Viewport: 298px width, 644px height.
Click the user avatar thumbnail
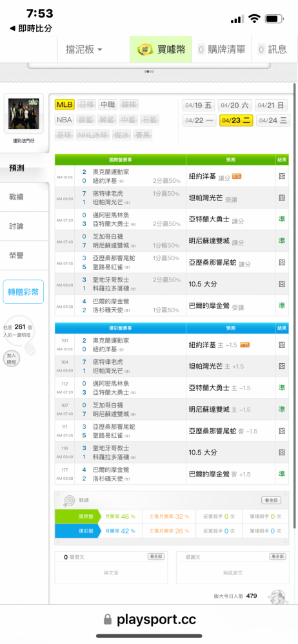23,114
